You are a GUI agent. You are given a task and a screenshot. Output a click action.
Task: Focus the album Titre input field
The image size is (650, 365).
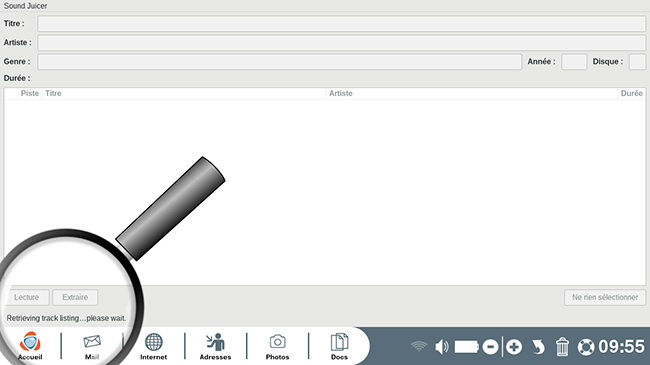(x=342, y=24)
